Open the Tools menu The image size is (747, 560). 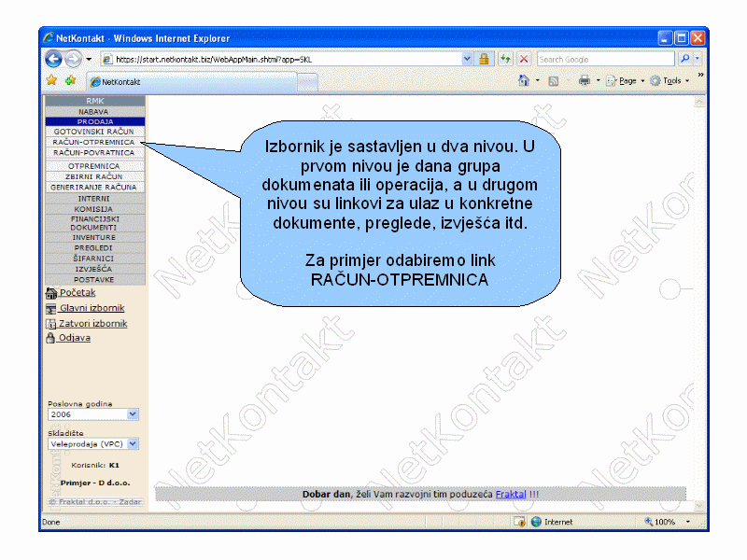pos(669,81)
